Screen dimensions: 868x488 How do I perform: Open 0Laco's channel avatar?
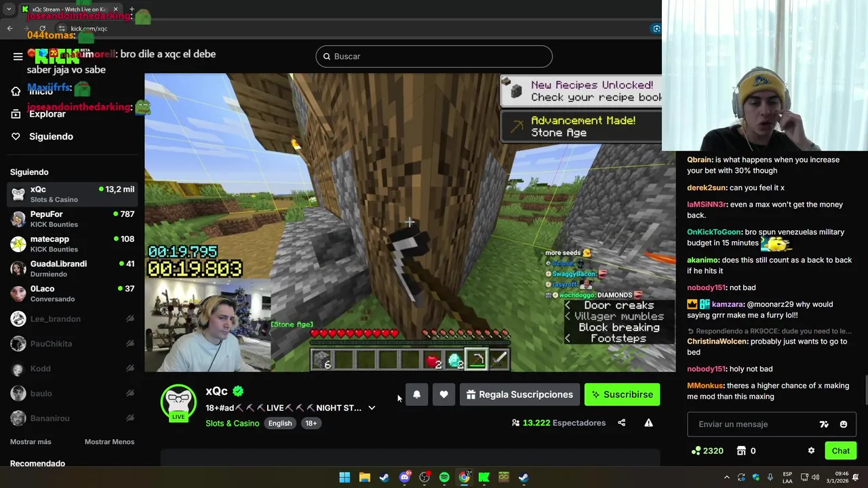point(18,293)
